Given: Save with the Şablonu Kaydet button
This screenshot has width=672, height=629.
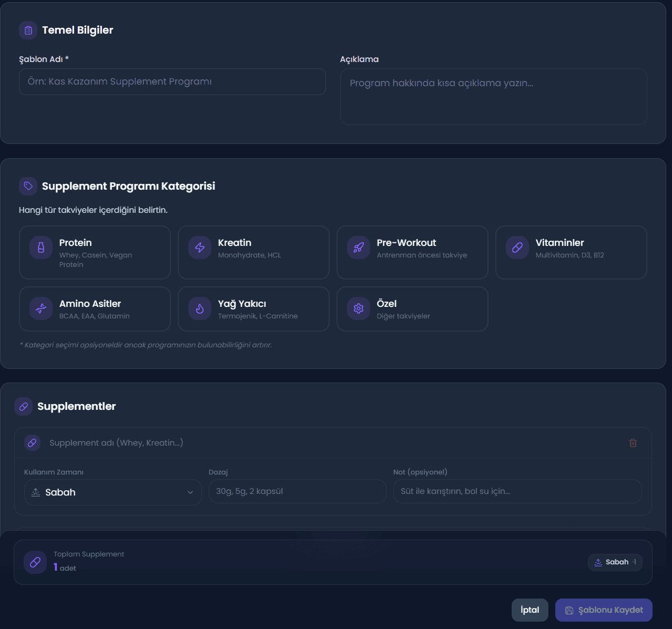Looking at the screenshot, I should point(604,610).
